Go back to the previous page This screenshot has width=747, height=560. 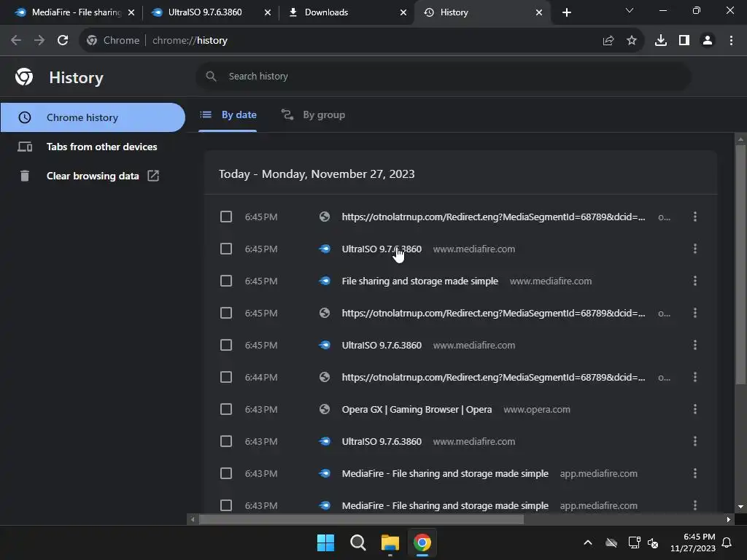[x=16, y=41]
